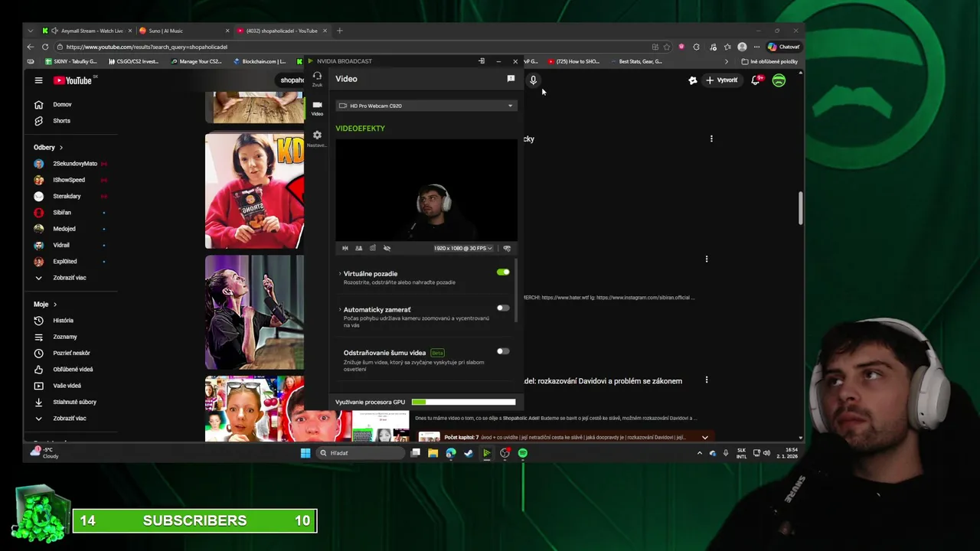Toggle the hide preview eye icon
Viewport: 980px width, 551px height.
[x=387, y=248]
